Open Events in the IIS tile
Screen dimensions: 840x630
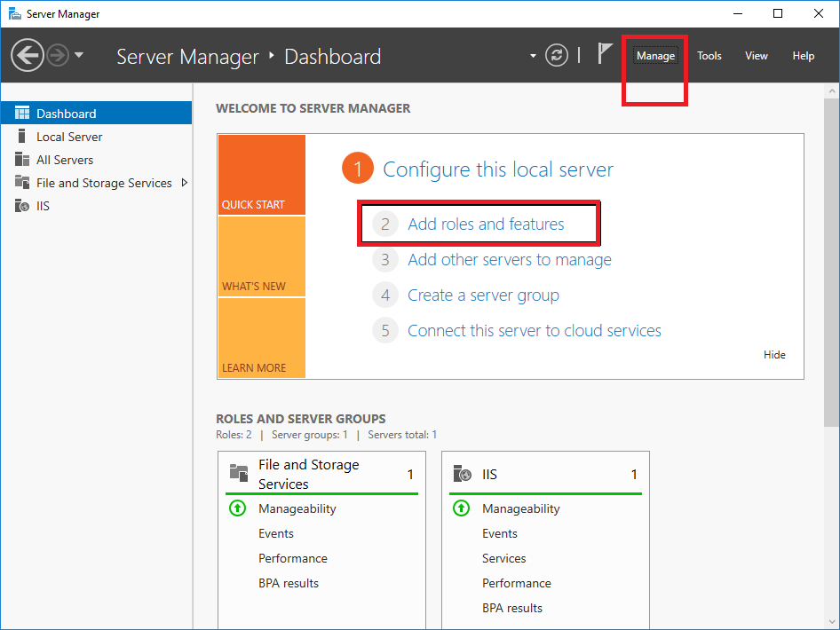tap(499, 533)
